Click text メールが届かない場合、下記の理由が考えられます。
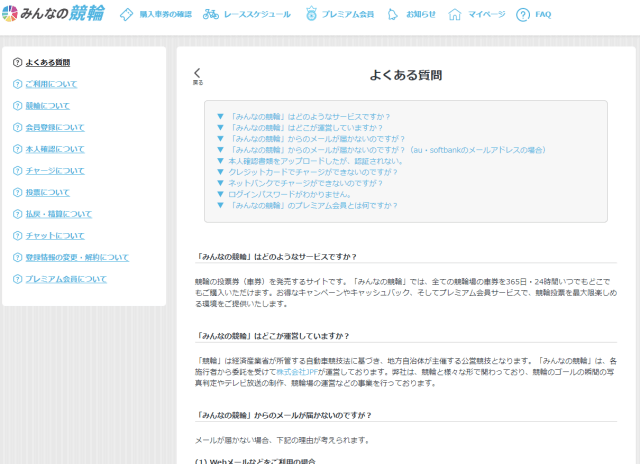 click(x=282, y=440)
